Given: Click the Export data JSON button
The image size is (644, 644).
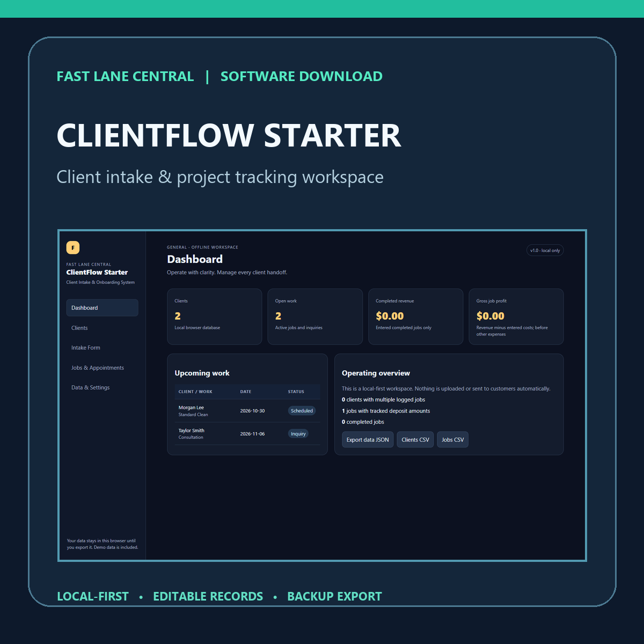Looking at the screenshot, I should click(x=368, y=440).
